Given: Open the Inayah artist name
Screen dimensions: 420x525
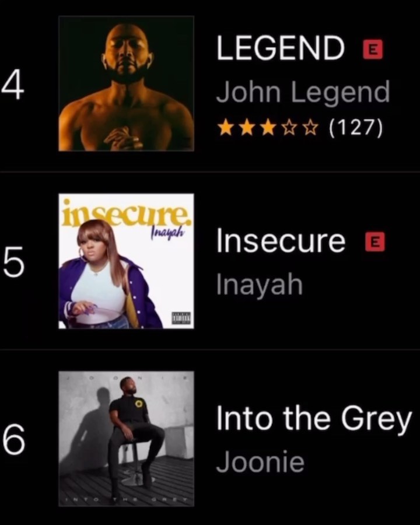Looking at the screenshot, I should pyautogui.click(x=260, y=284).
